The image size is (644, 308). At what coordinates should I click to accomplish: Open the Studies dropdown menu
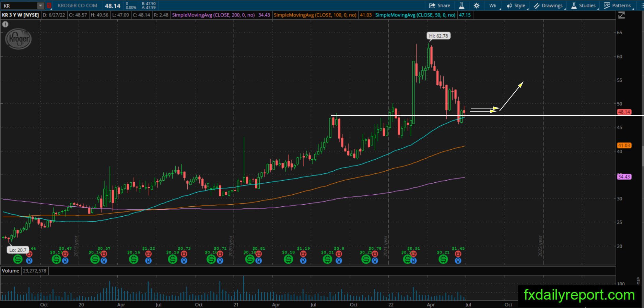click(x=584, y=5)
